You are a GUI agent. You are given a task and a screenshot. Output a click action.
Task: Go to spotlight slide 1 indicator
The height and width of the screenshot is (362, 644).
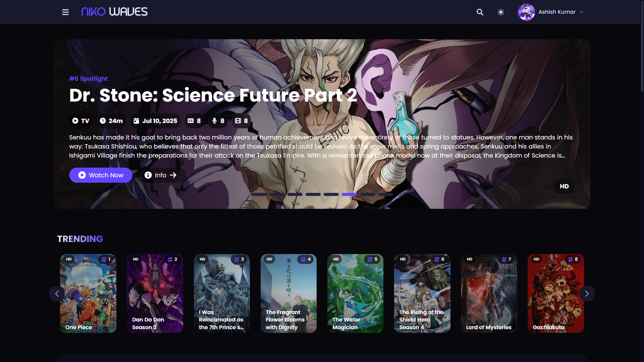tap(259, 194)
